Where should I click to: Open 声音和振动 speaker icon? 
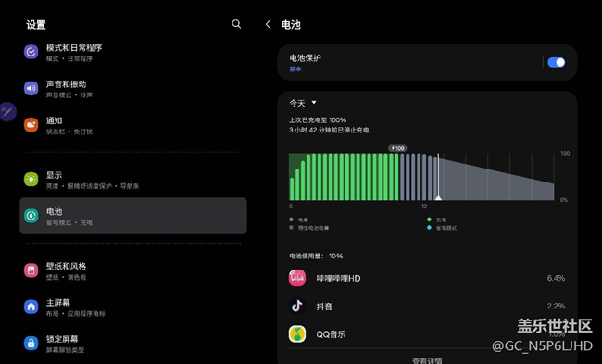[31, 88]
